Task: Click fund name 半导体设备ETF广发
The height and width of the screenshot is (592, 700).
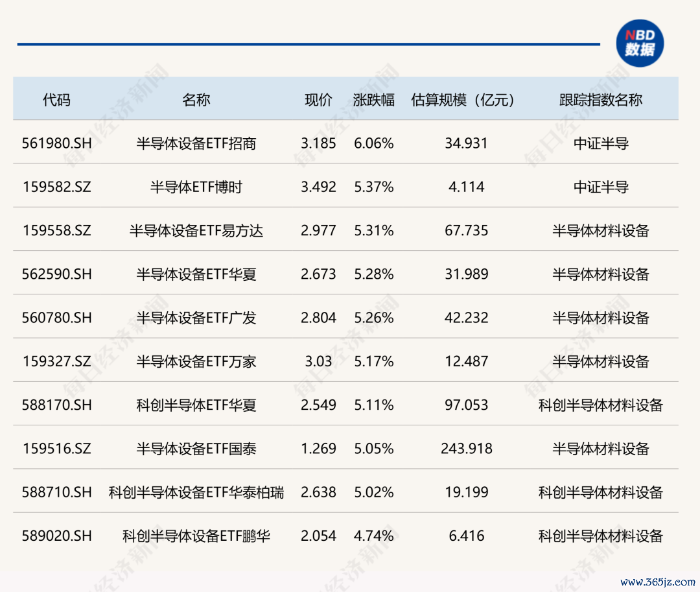Action: 196,318
